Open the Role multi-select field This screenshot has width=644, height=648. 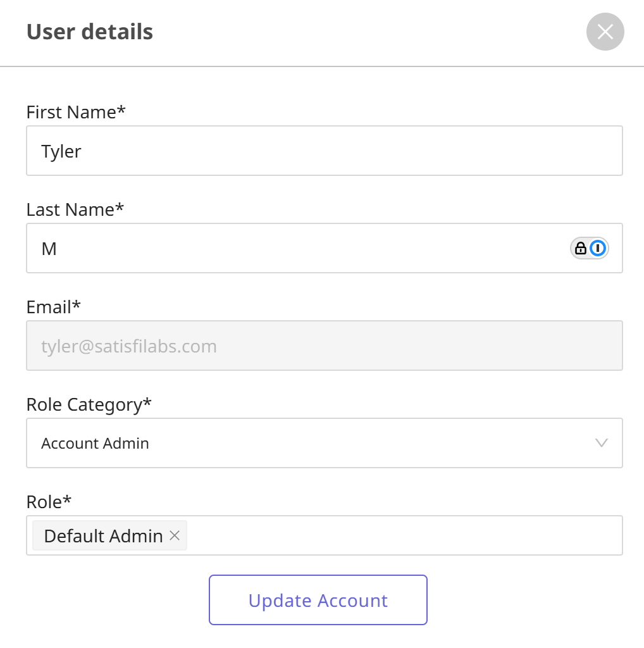pyautogui.click(x=405, y=536)
